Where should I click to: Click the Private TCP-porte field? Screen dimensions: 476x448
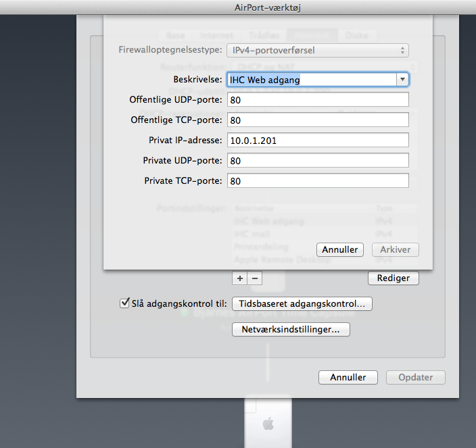318,181
